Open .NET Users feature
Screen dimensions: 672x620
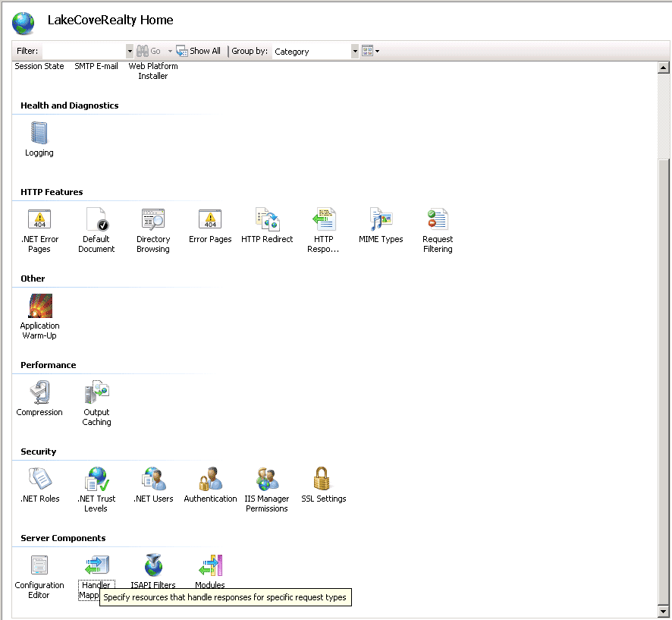click(x=153, y=485)
